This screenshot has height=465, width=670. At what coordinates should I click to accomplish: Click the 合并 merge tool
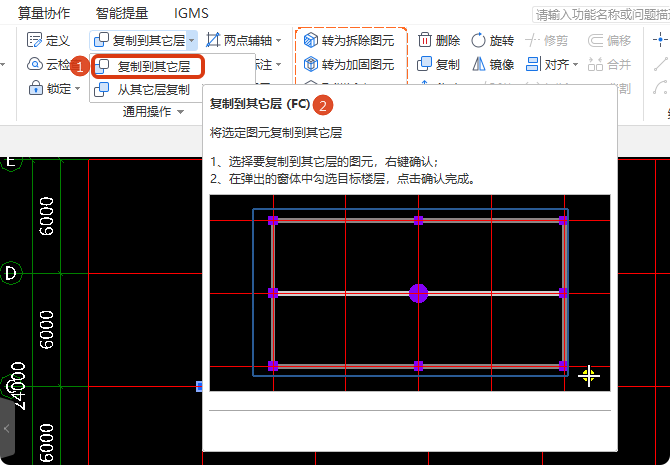(609, 65)
